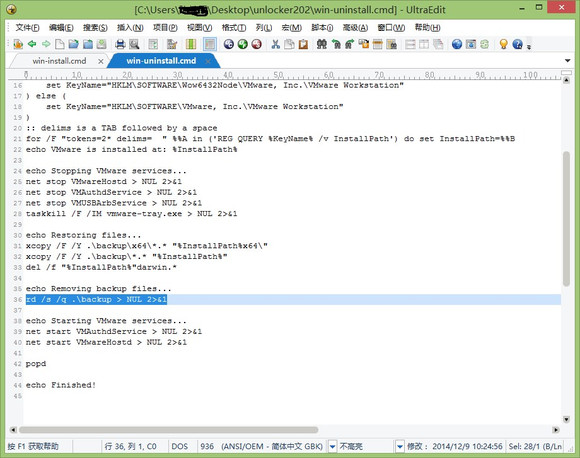Image resolution: width=580 pixels, height=458 pixels.
Task: Click the green globe icon
Action: click(243, 44)
